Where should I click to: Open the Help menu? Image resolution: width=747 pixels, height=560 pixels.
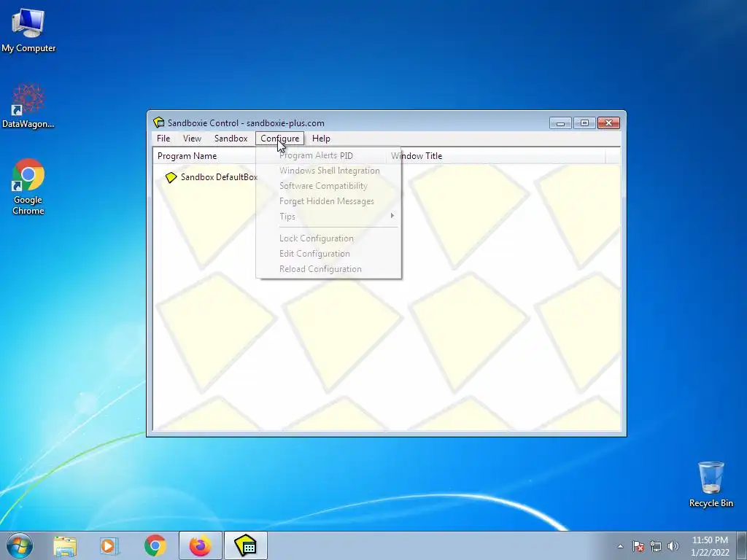321,139
